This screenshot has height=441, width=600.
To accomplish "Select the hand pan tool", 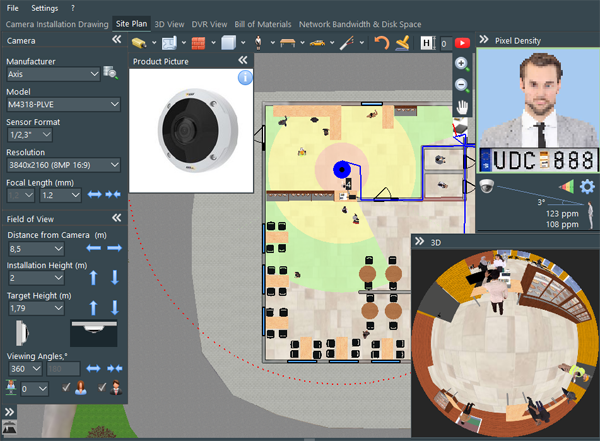I will 462,106.
